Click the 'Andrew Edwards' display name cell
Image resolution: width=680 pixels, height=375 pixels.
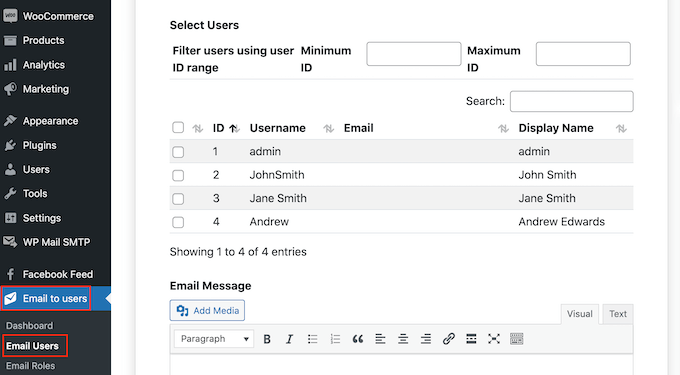(x=562, y=222)
